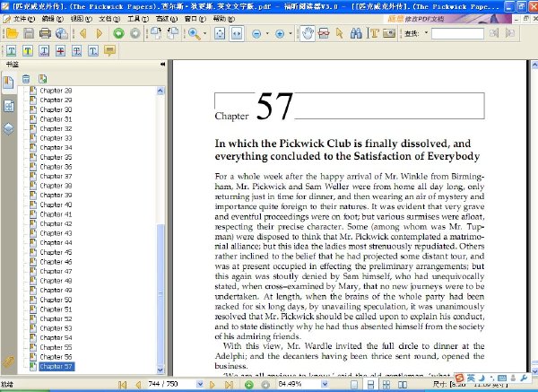Open the magnifier tool dropdown arrow
The height and width of the screenshot is (392, 538).
[x=205, y=34]
